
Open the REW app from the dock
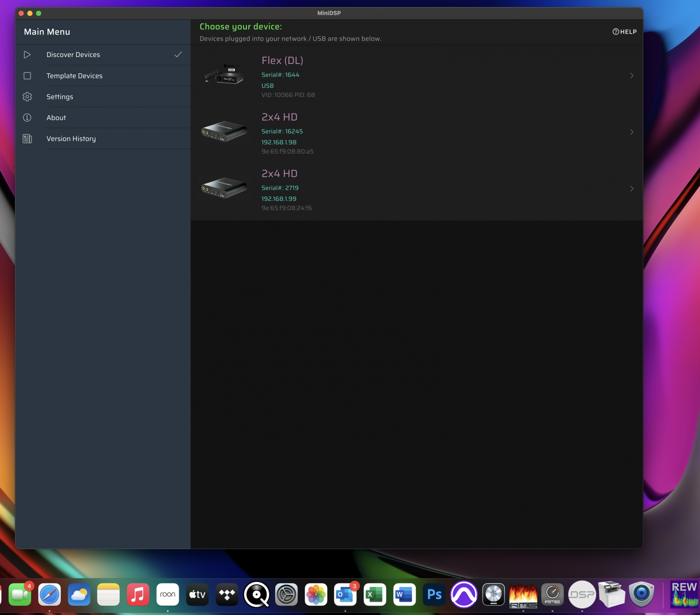[x=684, y=594]
